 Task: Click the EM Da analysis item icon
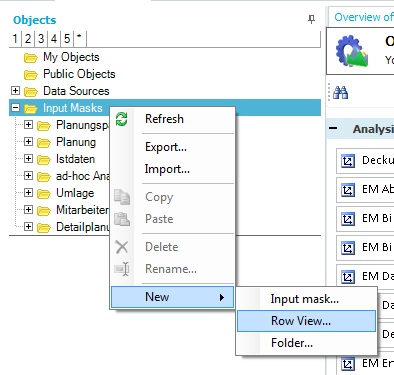point(348,277)
